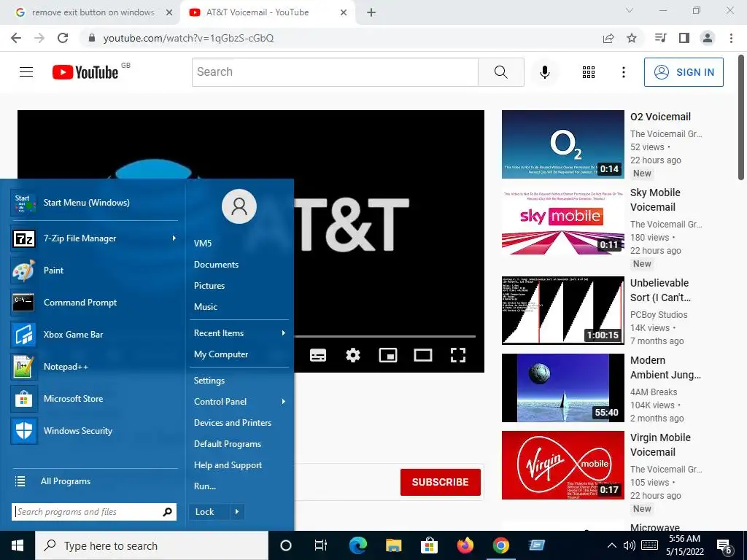
Task: Reload the current page
Action: (63, 38)
